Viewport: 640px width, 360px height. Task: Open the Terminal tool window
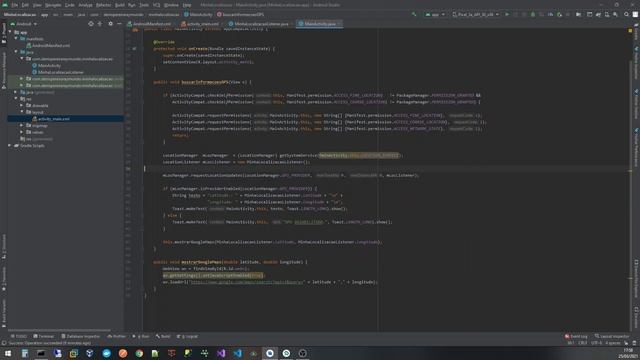coord(44,336)
